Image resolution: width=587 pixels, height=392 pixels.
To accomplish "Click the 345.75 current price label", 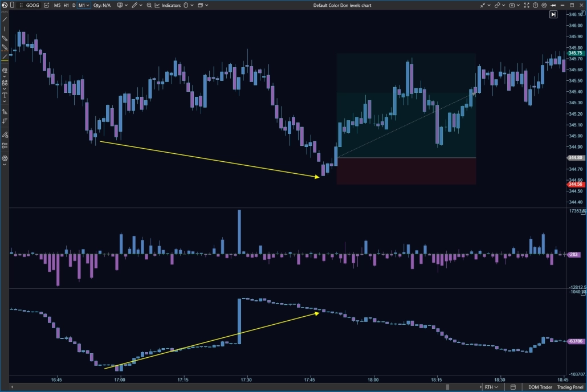I will click(575, 53).
